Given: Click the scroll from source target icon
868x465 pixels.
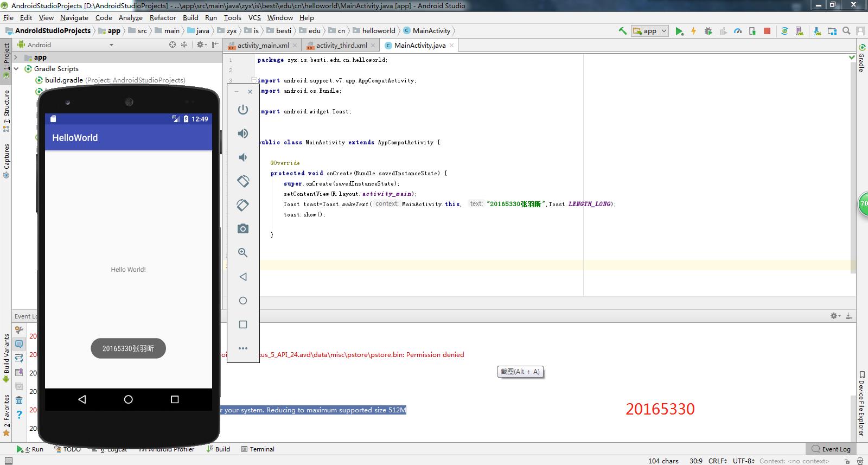Looking at the screenshot, I should [x=173, y=45].
